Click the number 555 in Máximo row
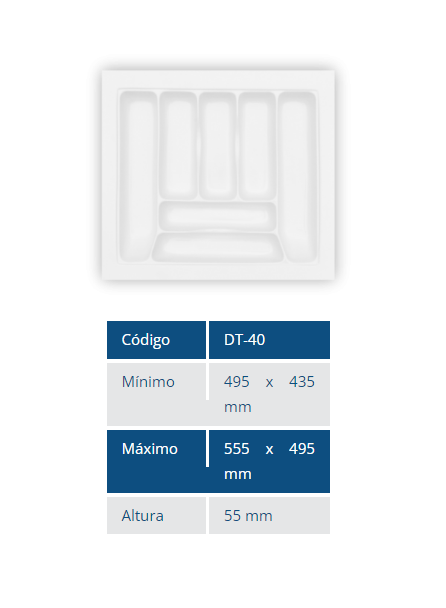Viewport: 446px width, 608px height. (x=237, y=449)
